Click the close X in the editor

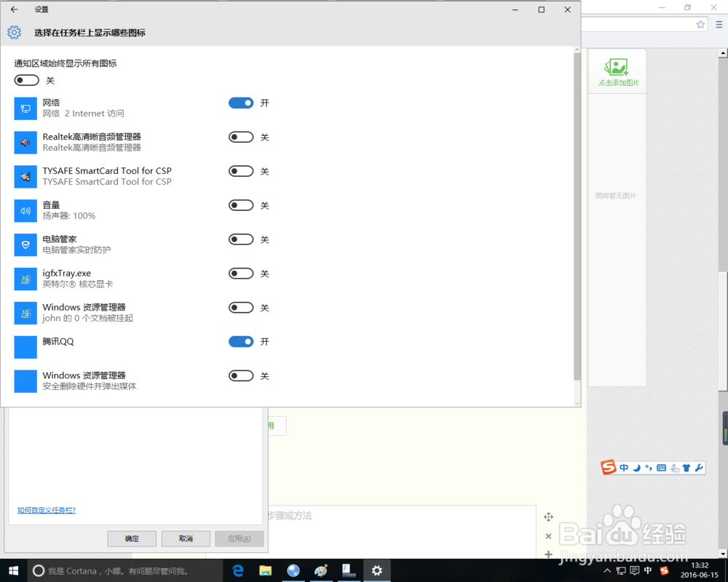[x=548, y=536]
